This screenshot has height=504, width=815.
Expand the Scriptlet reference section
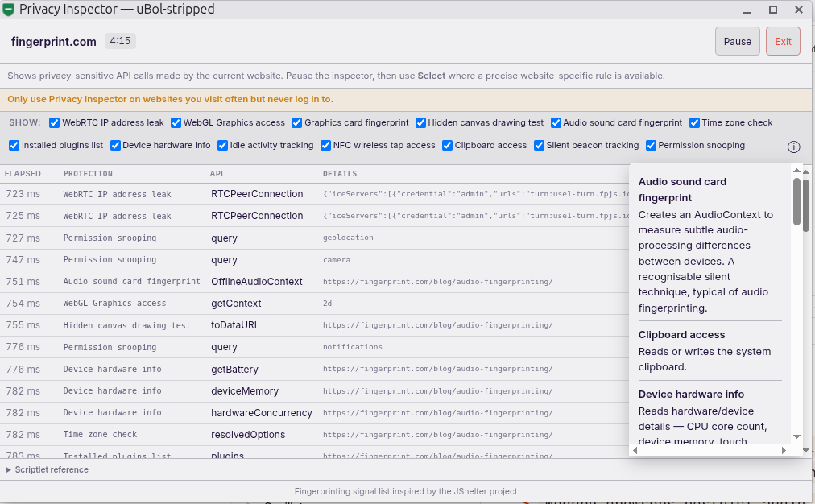coord(48,469)
